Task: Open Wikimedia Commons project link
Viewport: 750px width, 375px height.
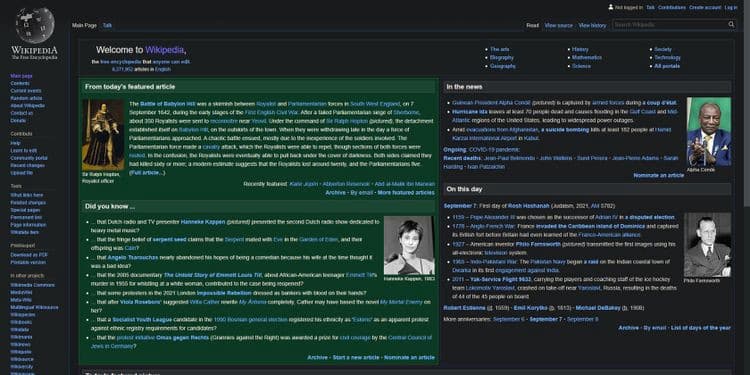Action: tap(33, 285)
